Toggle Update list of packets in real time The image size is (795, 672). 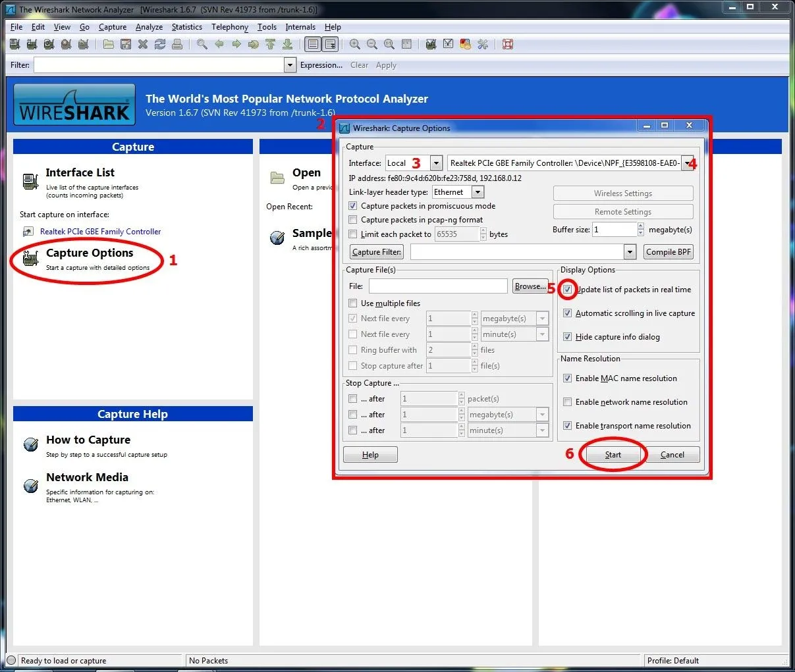[568, 290]
